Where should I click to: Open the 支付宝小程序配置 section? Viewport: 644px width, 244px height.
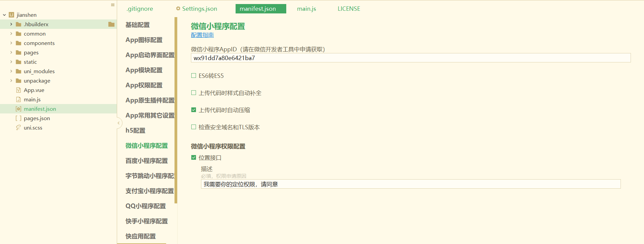150,191
